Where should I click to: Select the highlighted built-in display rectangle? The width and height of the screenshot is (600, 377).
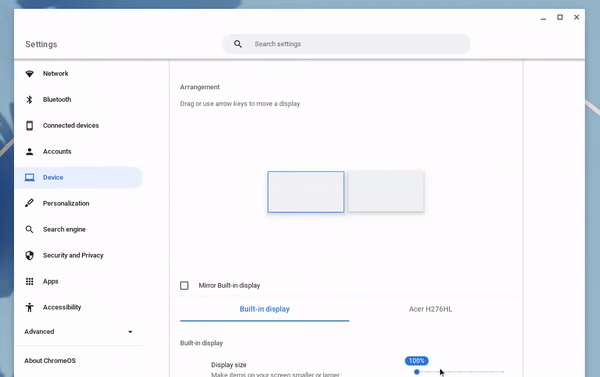306,192
